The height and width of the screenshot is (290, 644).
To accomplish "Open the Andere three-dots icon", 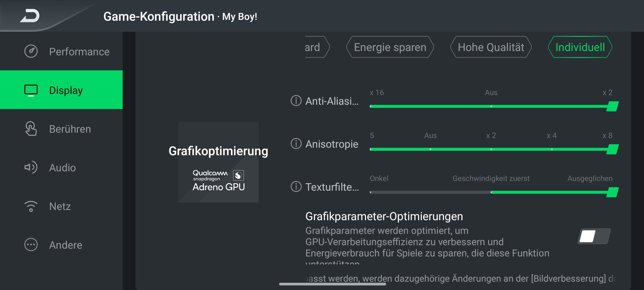I will pyautogui.click(x=31, y=245).
